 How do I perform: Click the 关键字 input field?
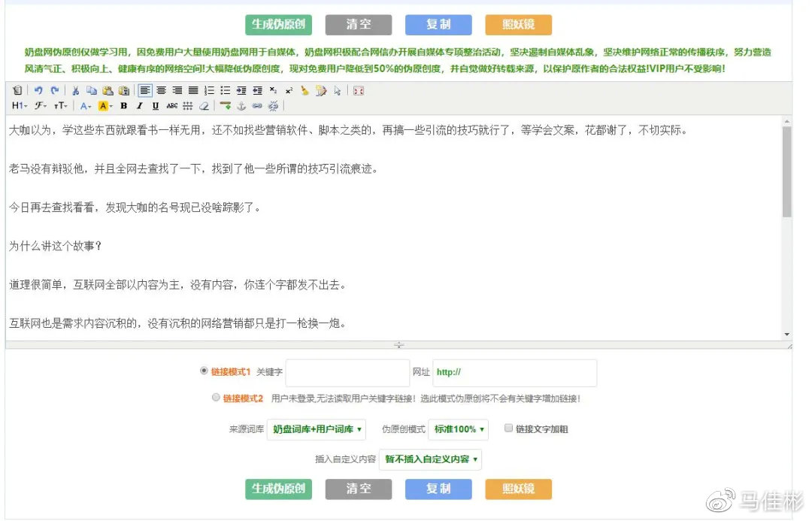click(347, 373)
